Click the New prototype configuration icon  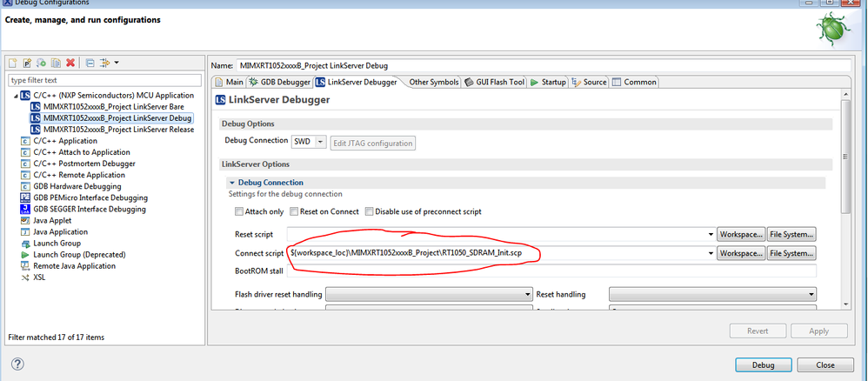tap(27, 63)
